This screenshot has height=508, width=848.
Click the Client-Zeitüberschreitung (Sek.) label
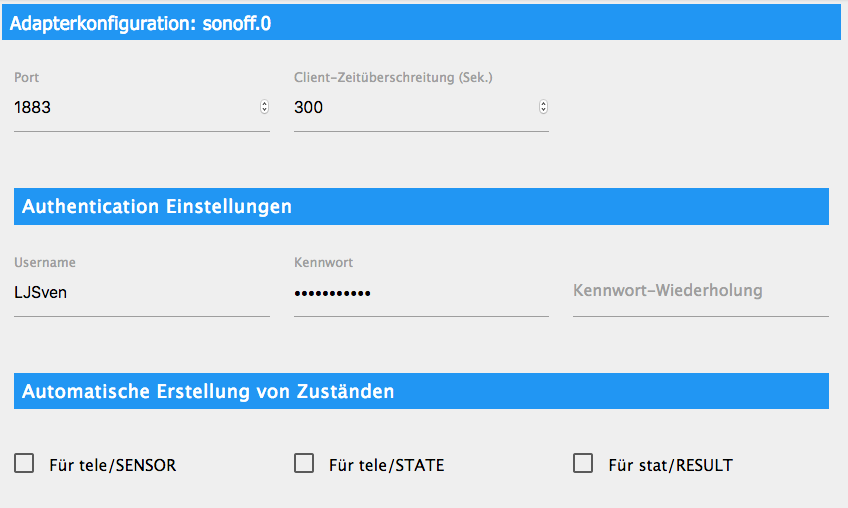click(x=393, y=78)
